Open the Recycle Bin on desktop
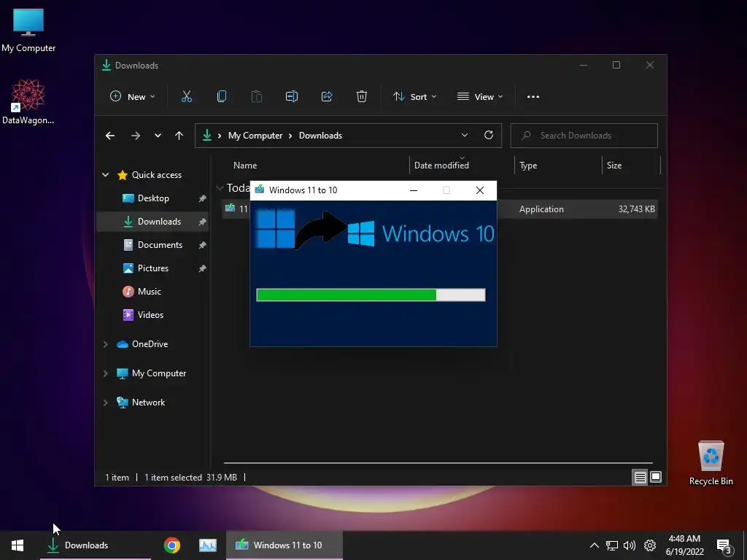This screenshot has height=560, width=747. pos(711,463)
